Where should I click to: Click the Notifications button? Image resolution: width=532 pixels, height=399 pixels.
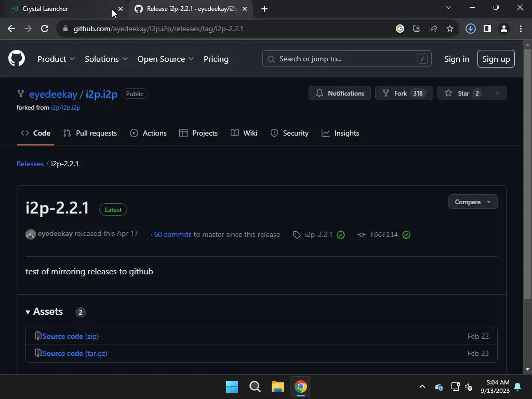click(340, 94)
